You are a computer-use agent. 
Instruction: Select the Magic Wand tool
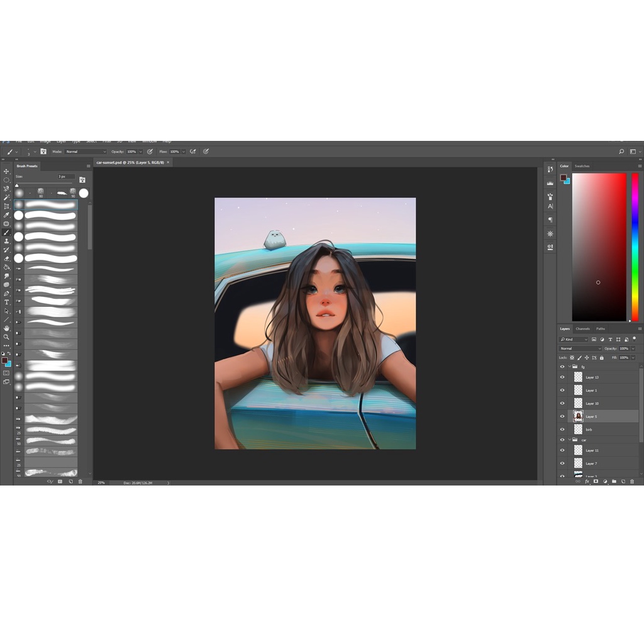tap(7, 197)
